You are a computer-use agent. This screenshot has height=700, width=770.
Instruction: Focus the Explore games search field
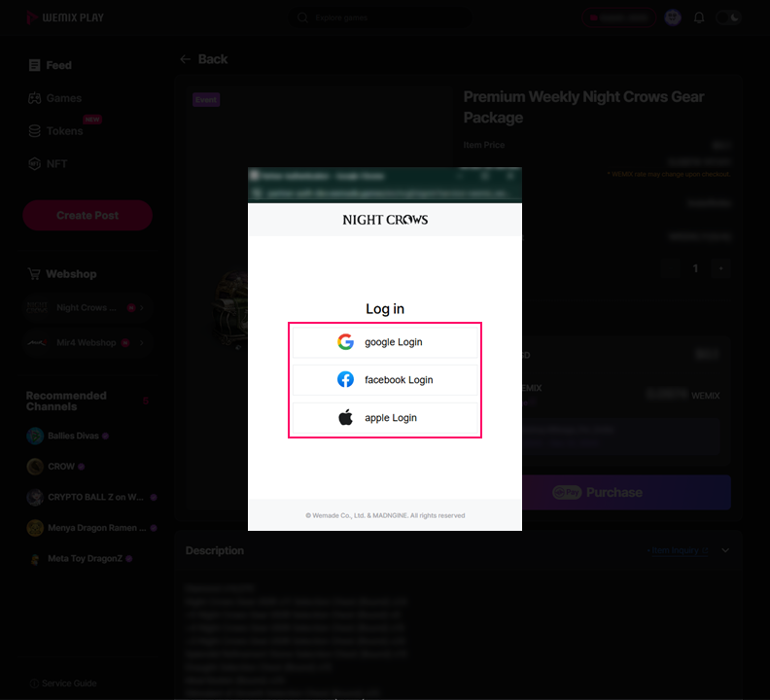pos(379,17)
